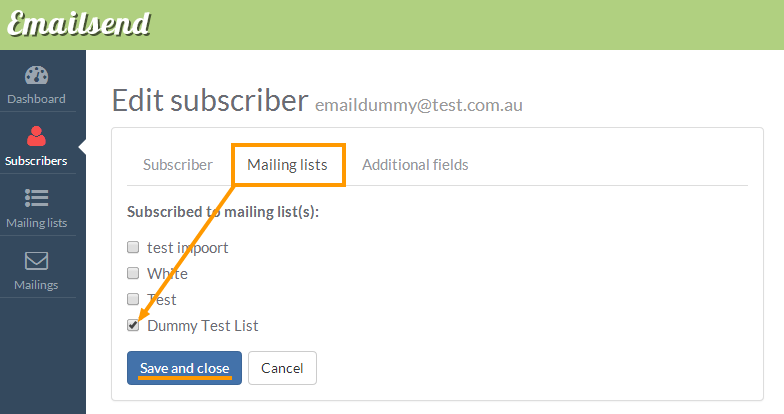The height and width of the screenshot is (414, 784).
Task: Click the Save and close button
Action: click(184, 368)
